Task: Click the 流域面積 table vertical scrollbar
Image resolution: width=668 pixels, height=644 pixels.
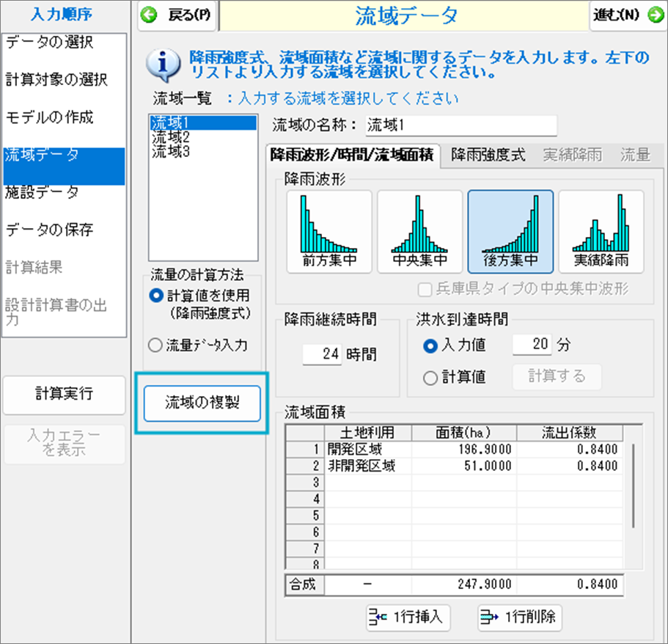Action: tap(633, 484)
